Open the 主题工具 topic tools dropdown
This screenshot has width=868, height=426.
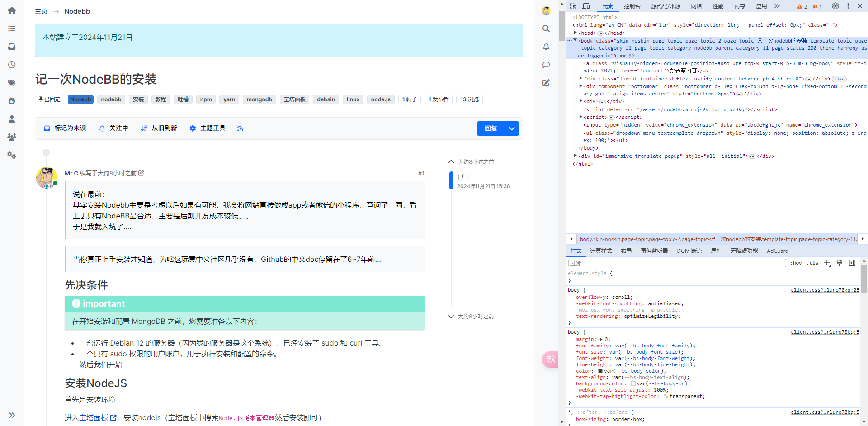pyautogui.click(x=208, y=128)
